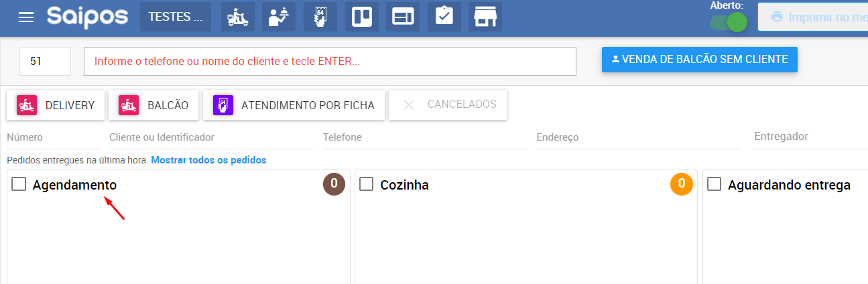Open the store icon in top bar
This screenshot has width=868, height=284.
pyautogui.click(x=485, y=17)
